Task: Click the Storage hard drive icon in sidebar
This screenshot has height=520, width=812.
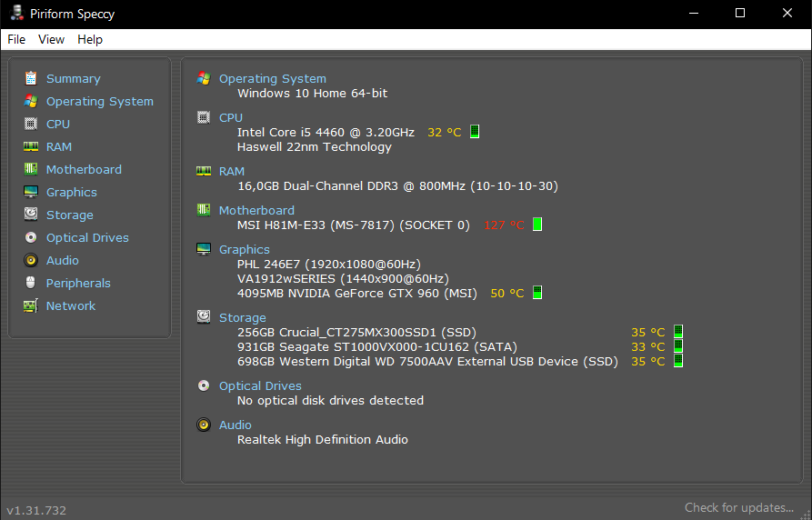Action: (x=31, y=214)
